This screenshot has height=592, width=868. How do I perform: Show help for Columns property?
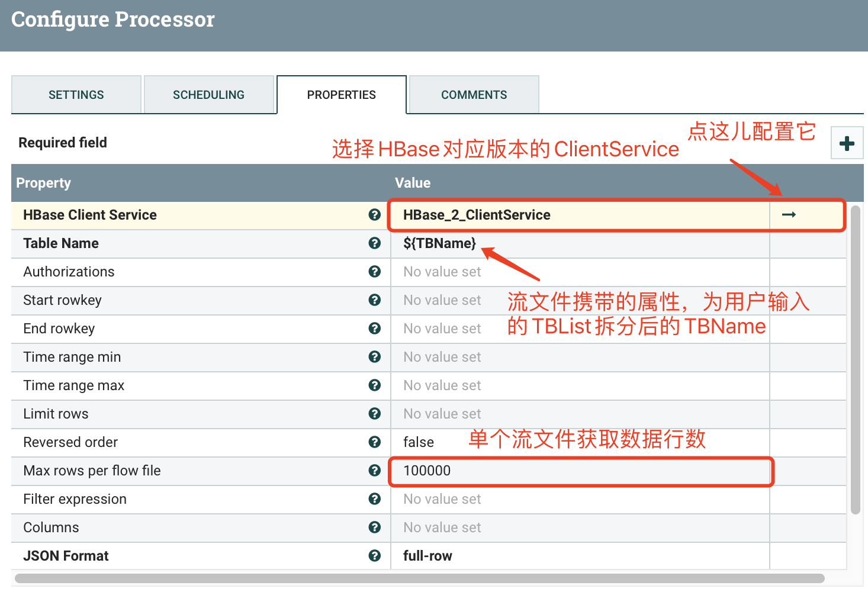tap(374, 527)
